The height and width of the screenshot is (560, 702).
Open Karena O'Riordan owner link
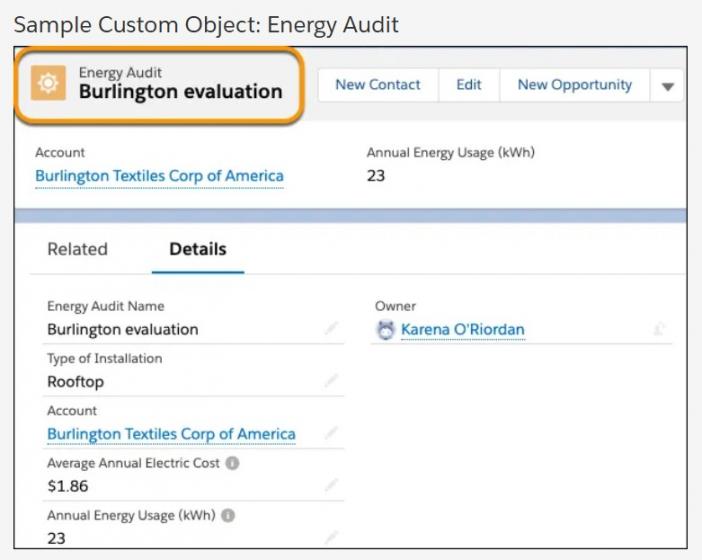tap(462, 329)
